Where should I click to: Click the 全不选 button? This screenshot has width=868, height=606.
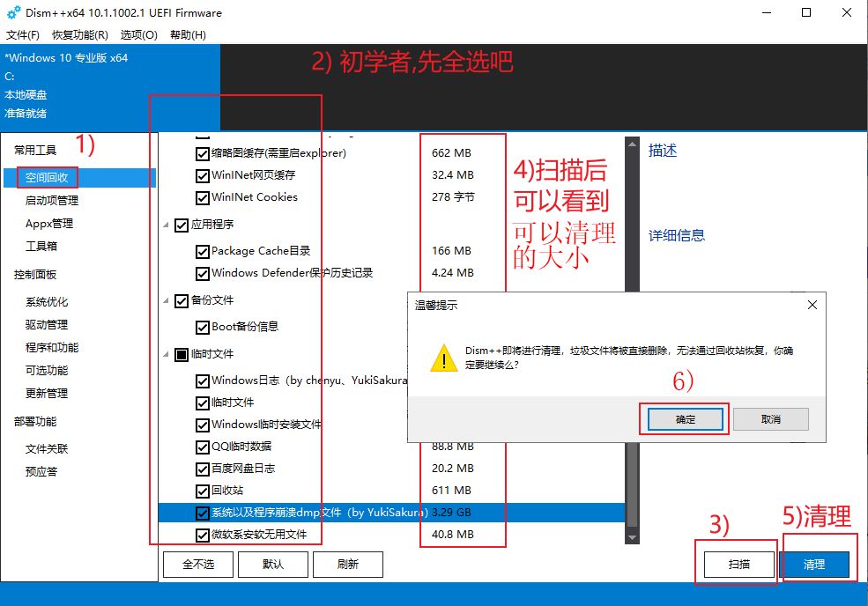tap(197, 565)
